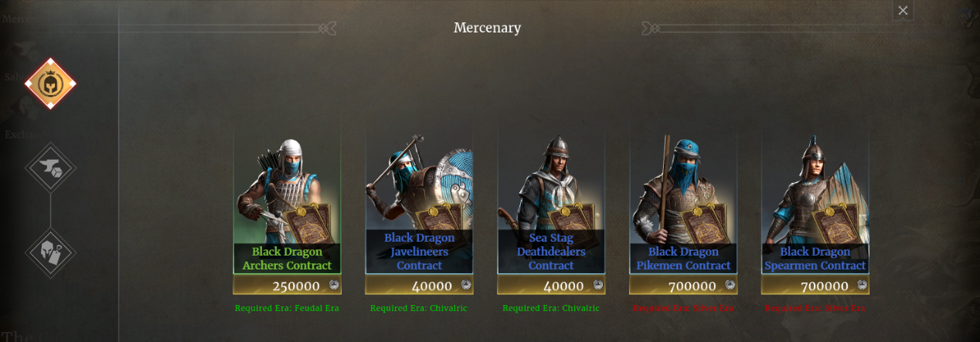
Task: Click silver coin icon beside 250000 price
Action: click(334, 286)
